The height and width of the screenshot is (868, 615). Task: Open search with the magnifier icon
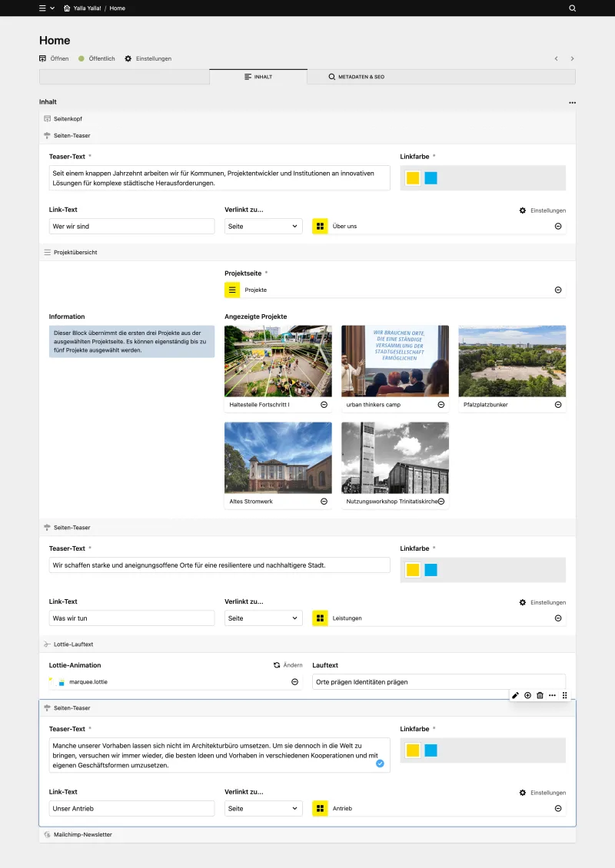click(572, 8)
